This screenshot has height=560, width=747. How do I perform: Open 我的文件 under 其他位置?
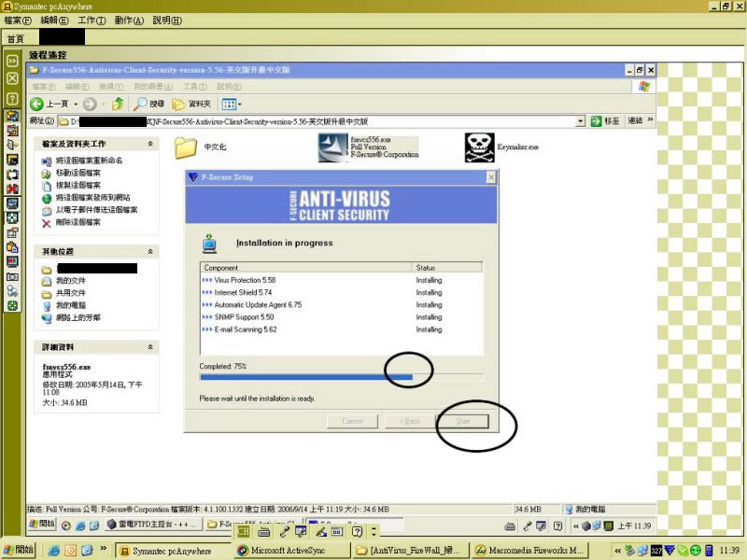click(71, 281)
